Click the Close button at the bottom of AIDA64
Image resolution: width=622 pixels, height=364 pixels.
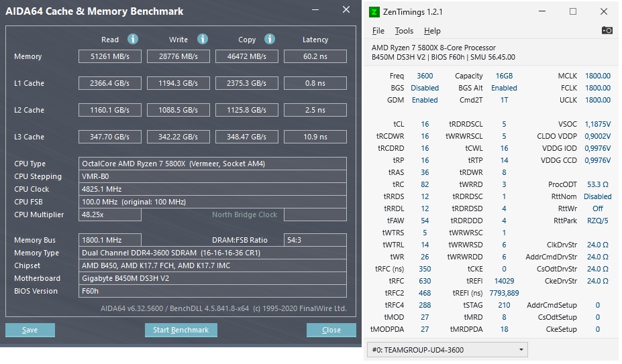click(x=331, y=330)
